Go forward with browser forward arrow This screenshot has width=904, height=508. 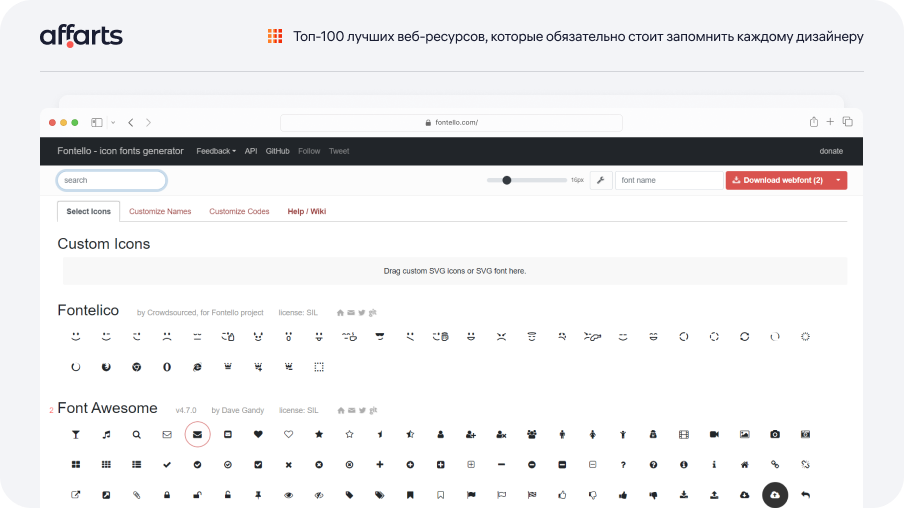click(148, 122)
